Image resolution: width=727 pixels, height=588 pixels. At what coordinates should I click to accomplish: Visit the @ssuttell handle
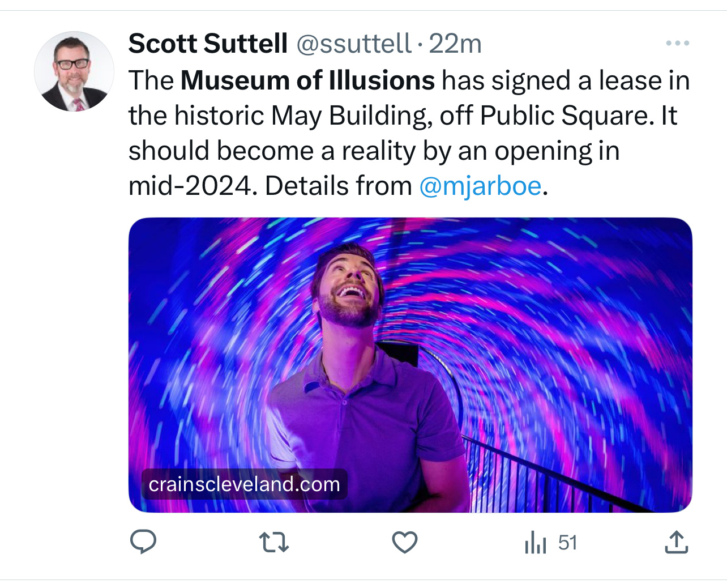click(x=354, y=44)
